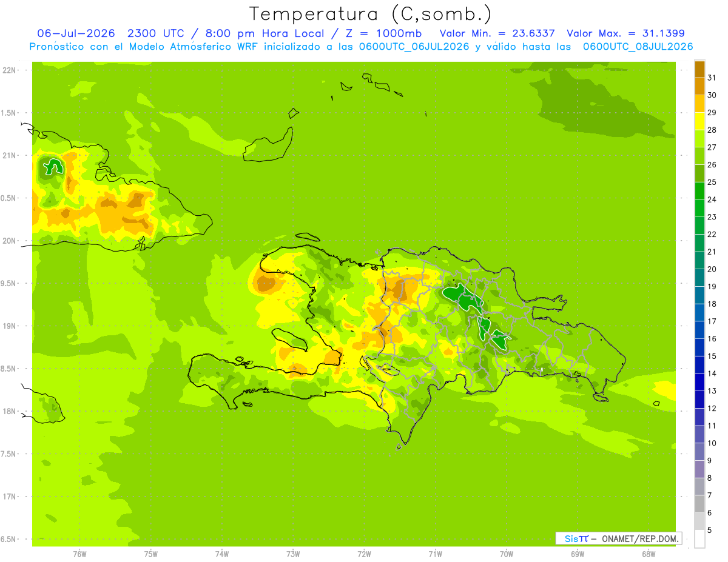Click the color scale label "20"
The image size is (728, 562).
pyautogui.click(x=712, y=269)
